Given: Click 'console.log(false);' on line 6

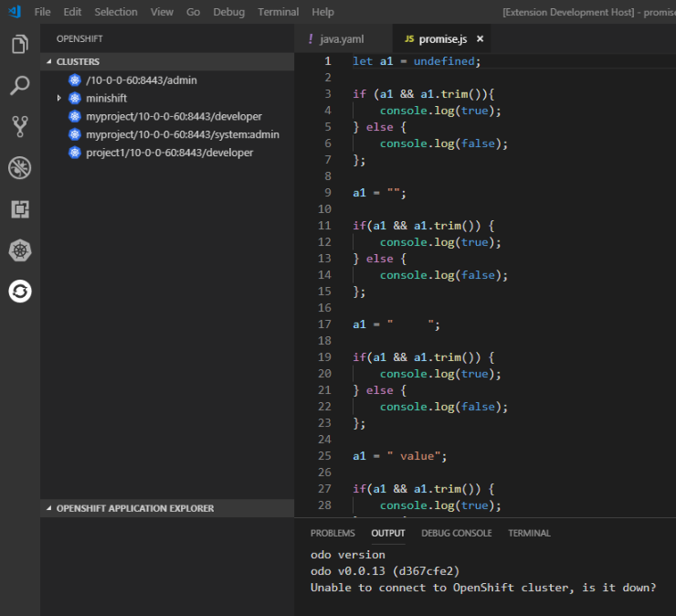Looking at the screenshot, I should pos(444,143).
